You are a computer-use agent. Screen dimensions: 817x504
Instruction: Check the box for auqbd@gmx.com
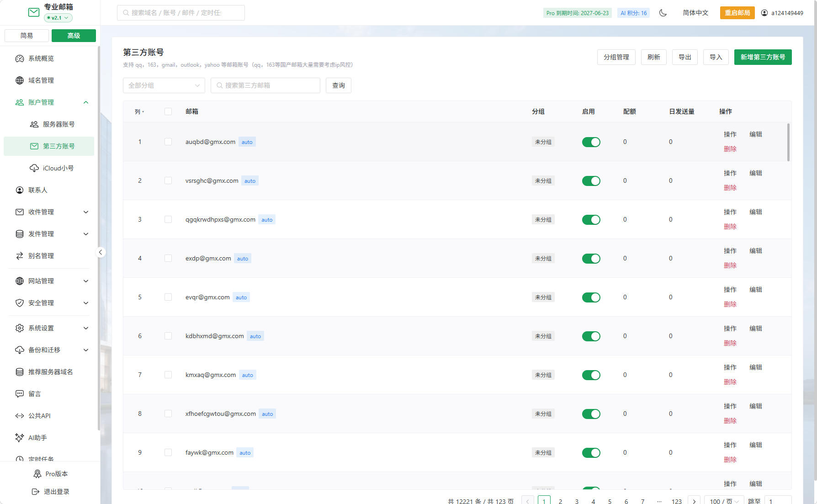(168, 142)
